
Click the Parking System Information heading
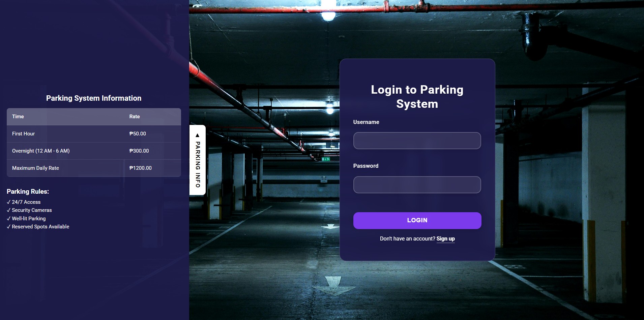point(94,98)
